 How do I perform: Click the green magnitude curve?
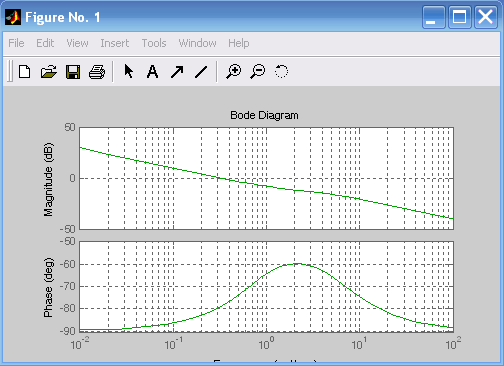267,186
